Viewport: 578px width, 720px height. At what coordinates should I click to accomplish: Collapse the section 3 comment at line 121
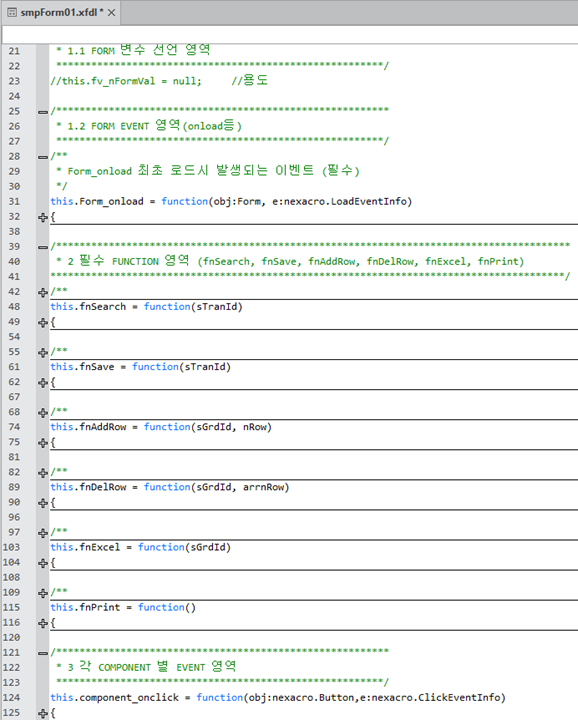coord(43,653)
